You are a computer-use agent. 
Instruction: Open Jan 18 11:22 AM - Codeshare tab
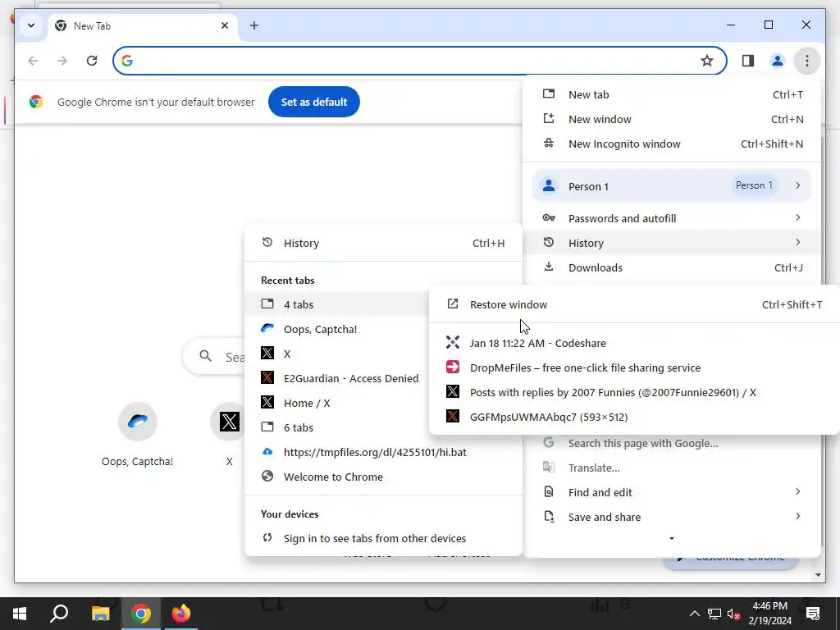(634, 343)
